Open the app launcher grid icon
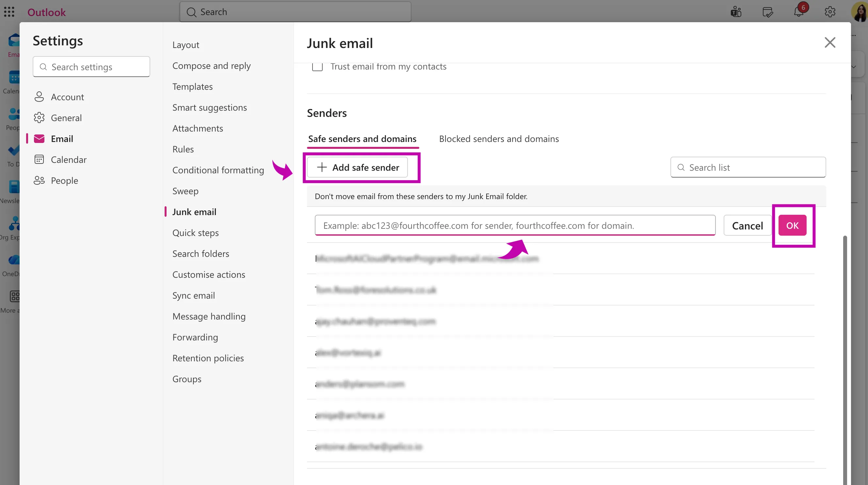Screen dimensions: 868x485 (9, 12)
